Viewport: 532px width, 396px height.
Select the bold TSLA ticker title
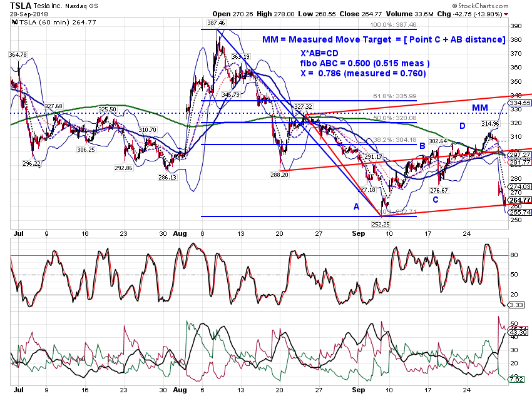tap(21, 6)
